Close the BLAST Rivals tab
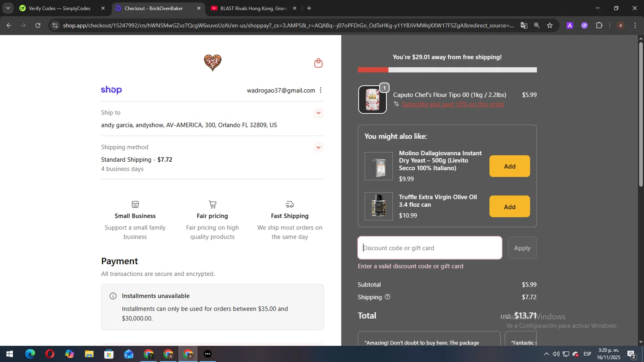This screenshot has height=362, width=644. 295,8
